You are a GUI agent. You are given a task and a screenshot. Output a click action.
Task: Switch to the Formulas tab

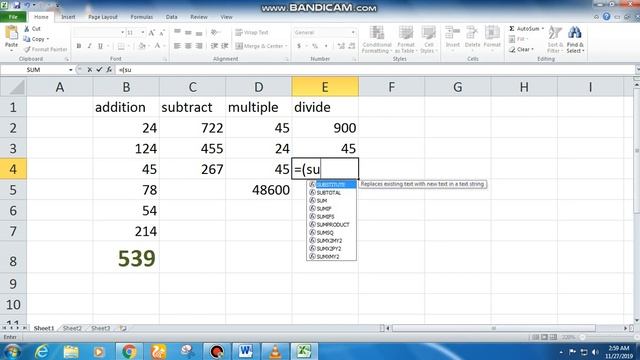(142, 17)
